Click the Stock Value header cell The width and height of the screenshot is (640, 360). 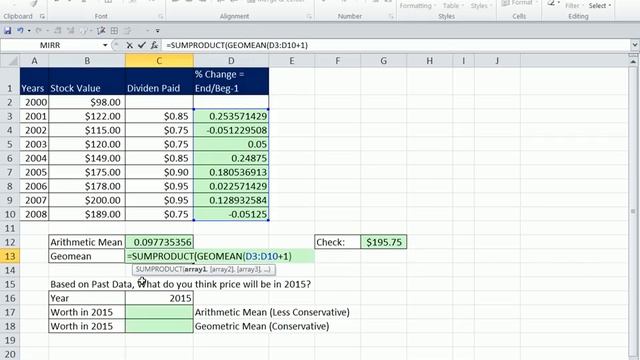coord(87,82)
